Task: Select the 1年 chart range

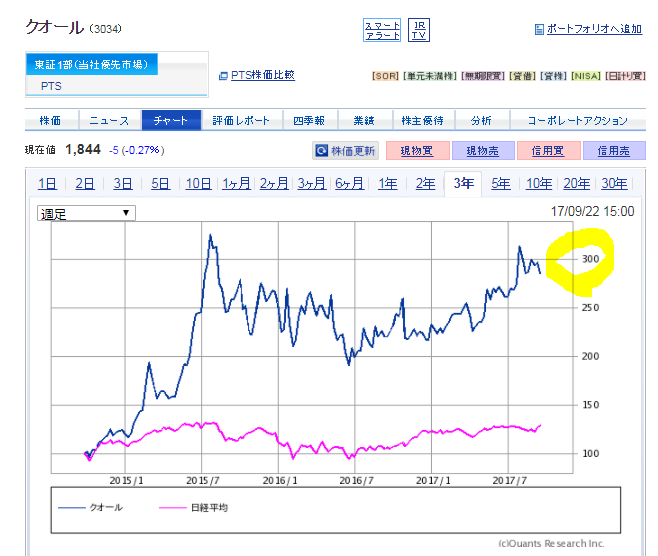Action: [x=387, y=184]
